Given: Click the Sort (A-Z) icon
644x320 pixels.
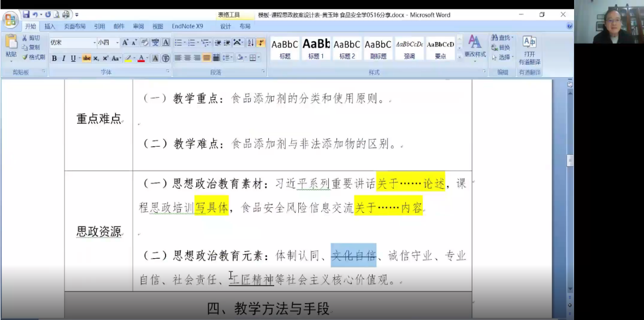Looking at the screenshot, I should (250, 43).
